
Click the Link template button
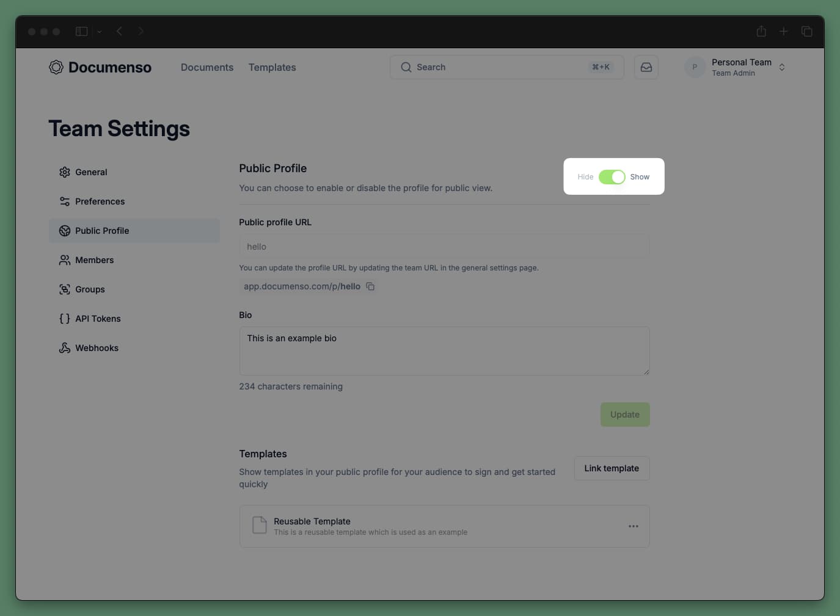tap(611, 468)
